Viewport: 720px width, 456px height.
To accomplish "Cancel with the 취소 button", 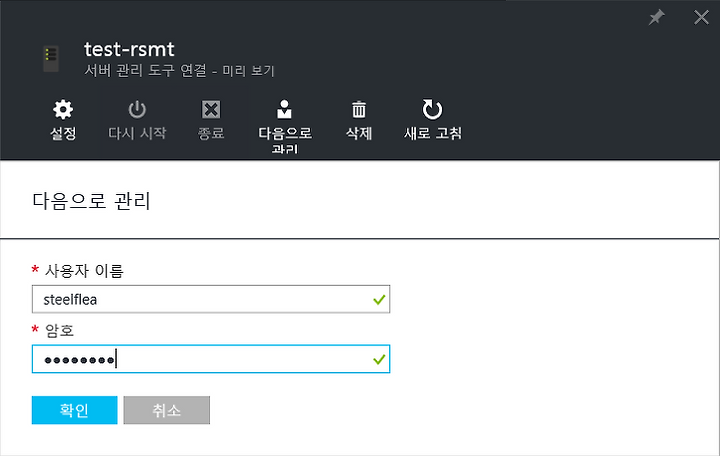I will (167, 410).
